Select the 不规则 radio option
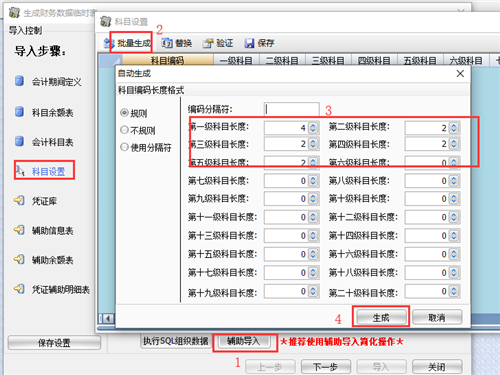Screen dimensions: 500x375 [x=124, y=130]
